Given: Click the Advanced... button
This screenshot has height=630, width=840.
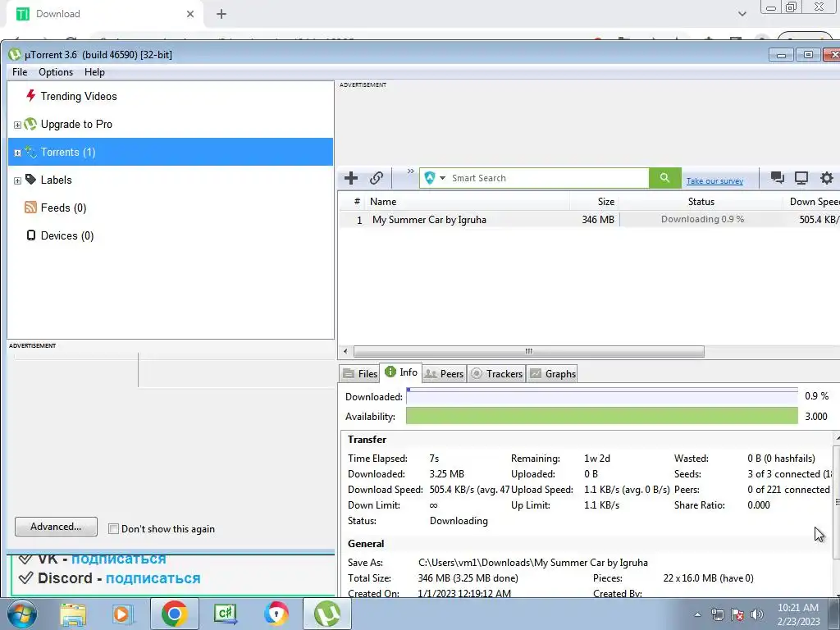Looking at the screenshot, I should [x=56, y=527].
